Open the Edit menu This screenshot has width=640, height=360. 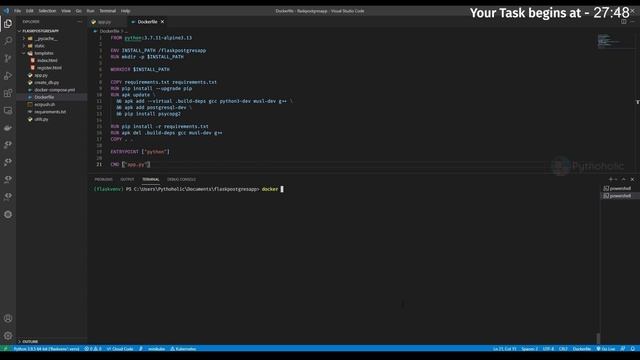(30, 11)
